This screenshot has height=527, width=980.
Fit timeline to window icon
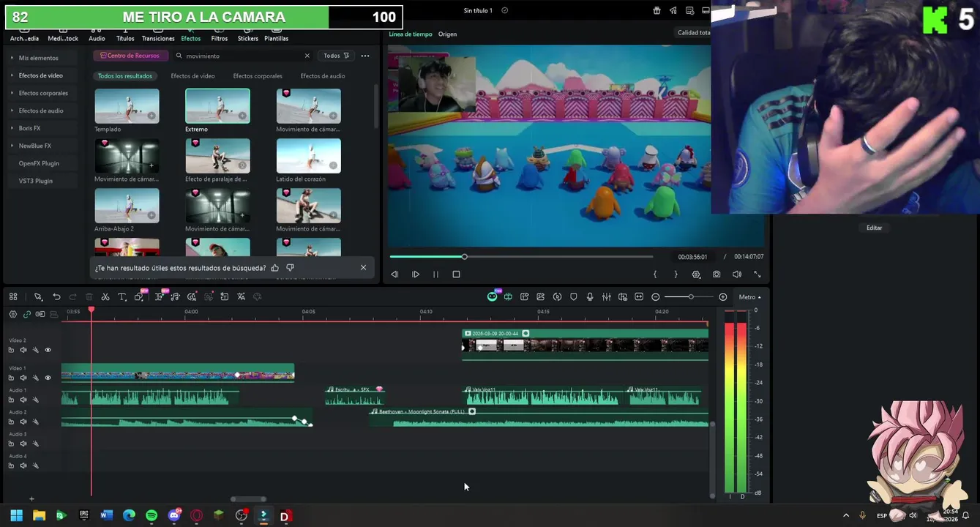click(x=639, y=296)
